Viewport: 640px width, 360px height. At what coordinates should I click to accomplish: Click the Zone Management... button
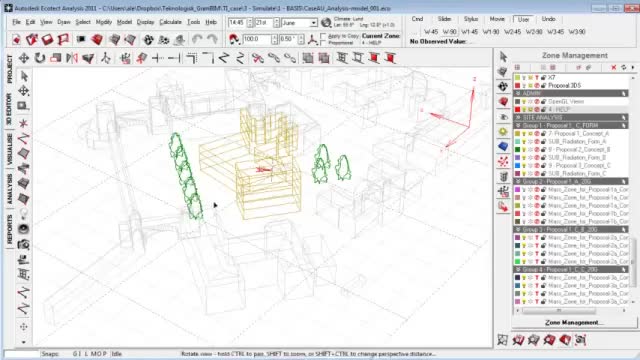coord(574,322)
